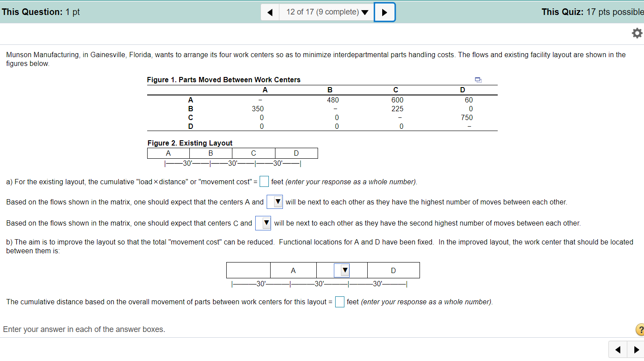
Task: Click the 'This Question: 1 pt' label
Action: point(41,12)
